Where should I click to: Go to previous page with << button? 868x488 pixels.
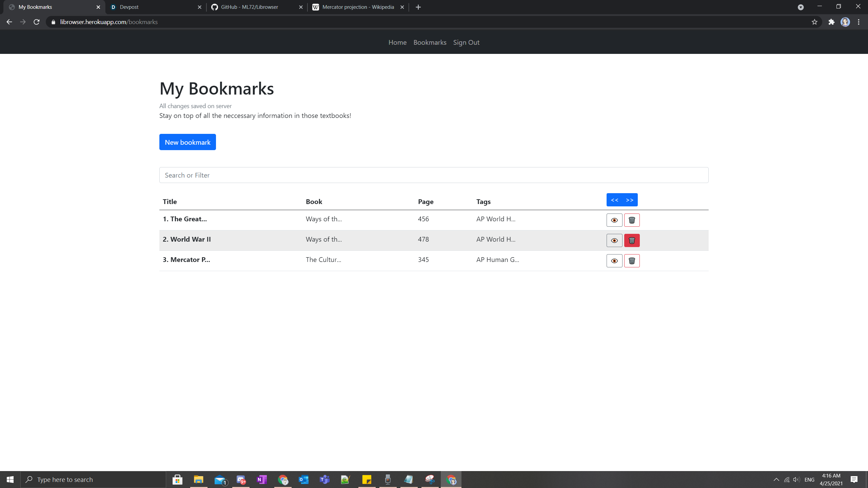(x=614, y=200)
